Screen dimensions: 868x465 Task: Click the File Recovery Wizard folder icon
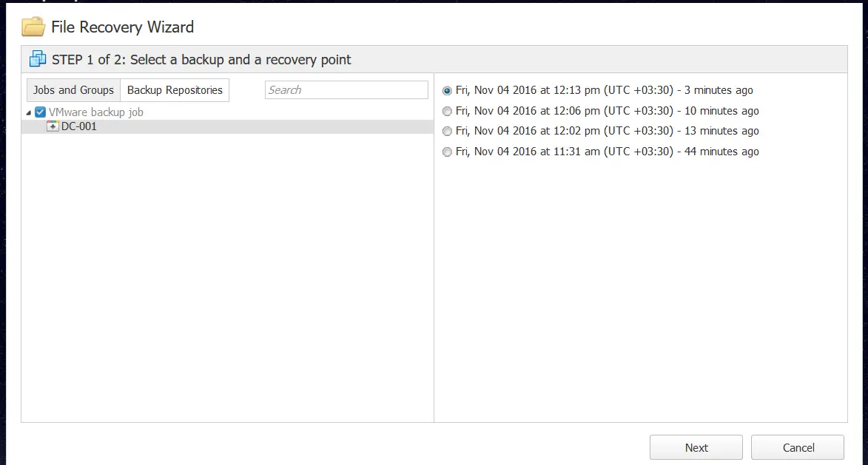click(33, 27)
